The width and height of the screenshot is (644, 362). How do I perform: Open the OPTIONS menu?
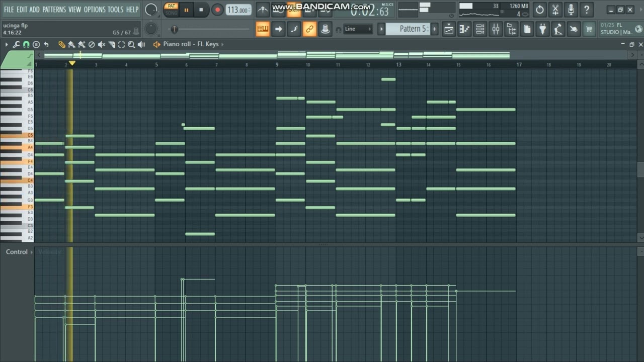95,10
